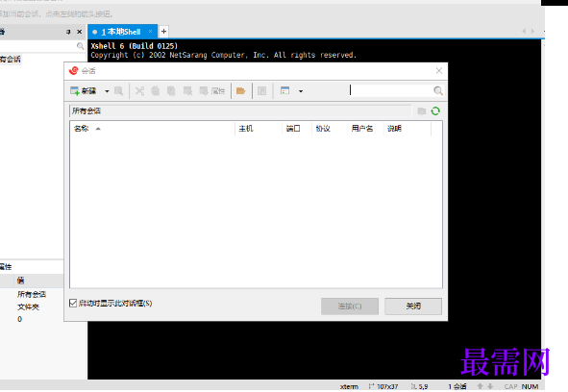Click the 属性 properties button
The width and height of the screenshot is (568, 392).
pyautogui.click(x=212, y=90)
